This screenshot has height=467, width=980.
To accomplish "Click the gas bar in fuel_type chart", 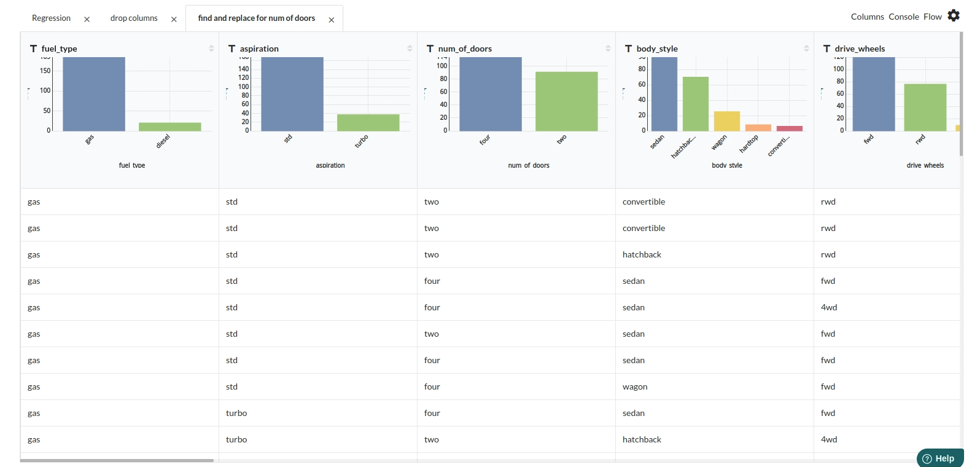I will click(94, 94).
